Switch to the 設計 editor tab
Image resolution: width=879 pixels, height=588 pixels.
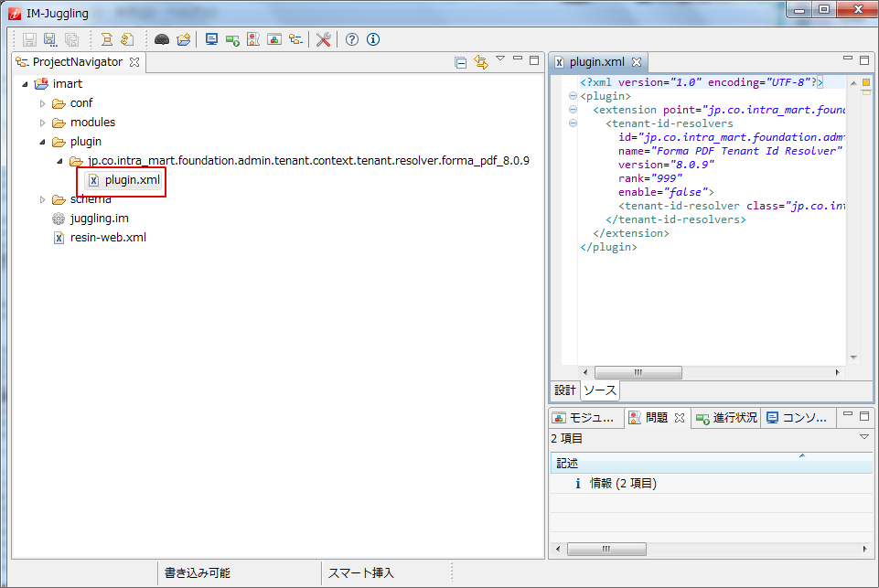565,390
